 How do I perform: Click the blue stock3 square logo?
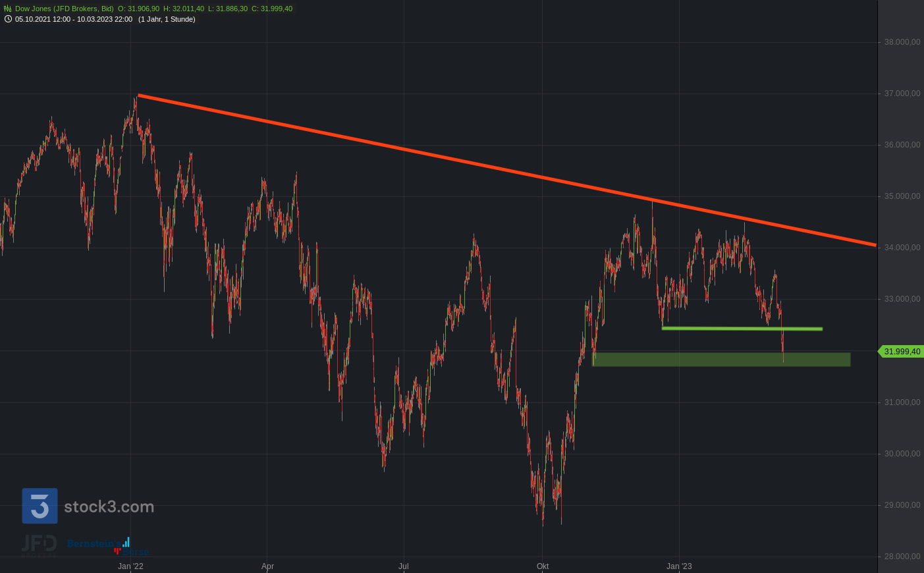click(40, 506)
